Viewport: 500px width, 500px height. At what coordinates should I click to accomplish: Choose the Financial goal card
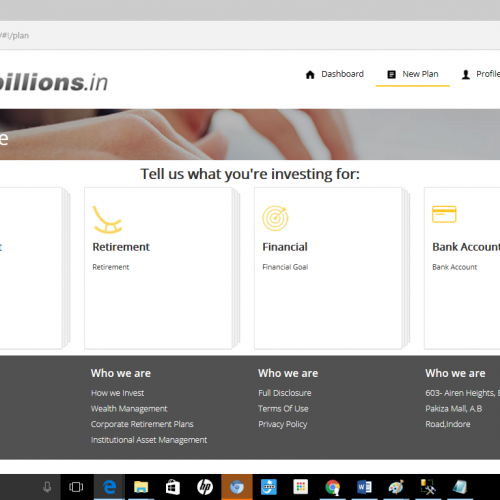[x=328, y=268]
